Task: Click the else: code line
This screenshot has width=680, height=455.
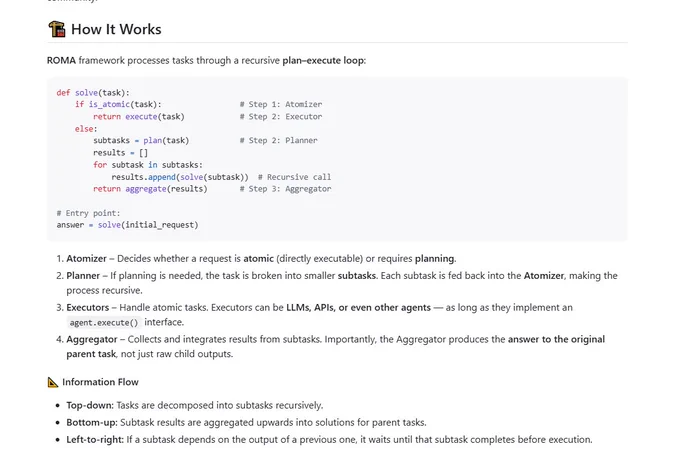Action: tap(86, 129)
